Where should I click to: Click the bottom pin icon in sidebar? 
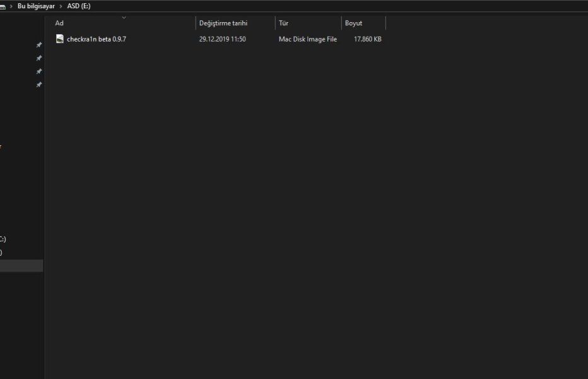(39, 85)
